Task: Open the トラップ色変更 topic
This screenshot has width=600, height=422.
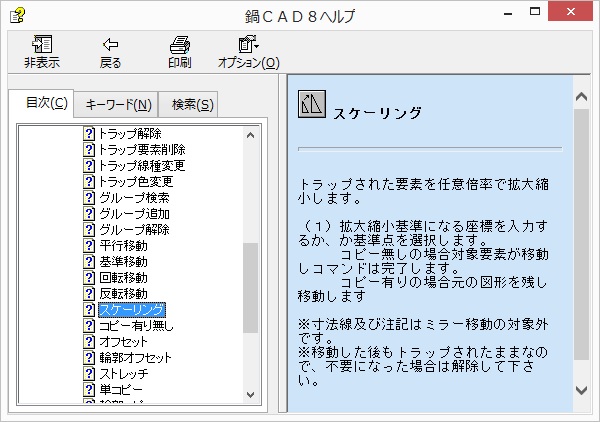Action: tap(136, 181)
